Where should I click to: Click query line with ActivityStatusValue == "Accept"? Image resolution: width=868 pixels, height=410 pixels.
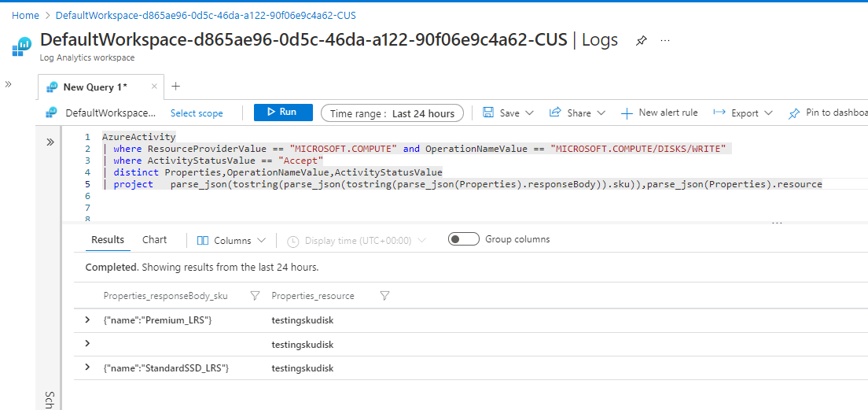coord(212,161)
